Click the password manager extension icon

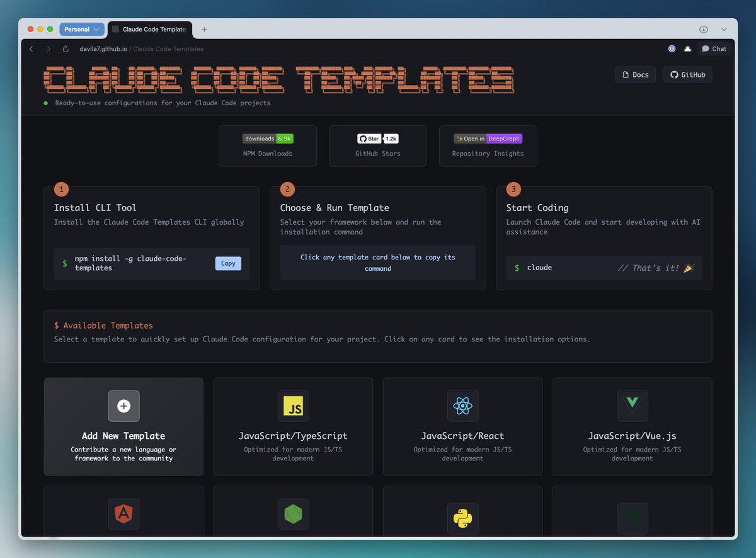672,48
